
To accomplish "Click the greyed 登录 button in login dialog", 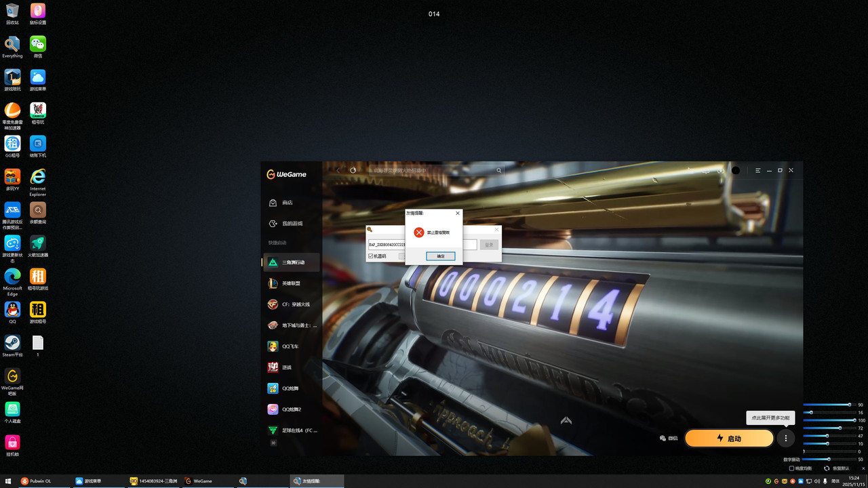I will click(489, 245).
